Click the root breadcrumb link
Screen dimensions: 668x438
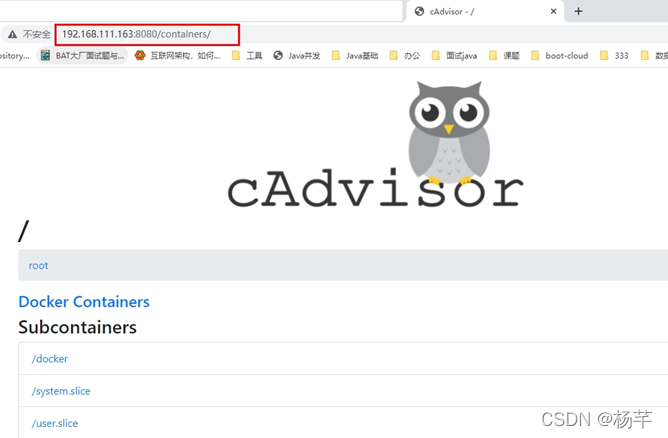tap(38, 265)
